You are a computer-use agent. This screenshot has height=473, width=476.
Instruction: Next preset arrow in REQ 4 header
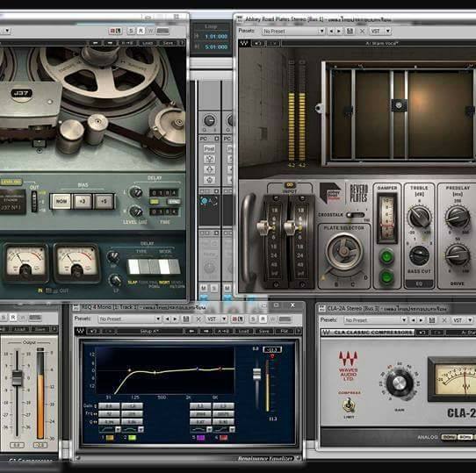(175, 319)
